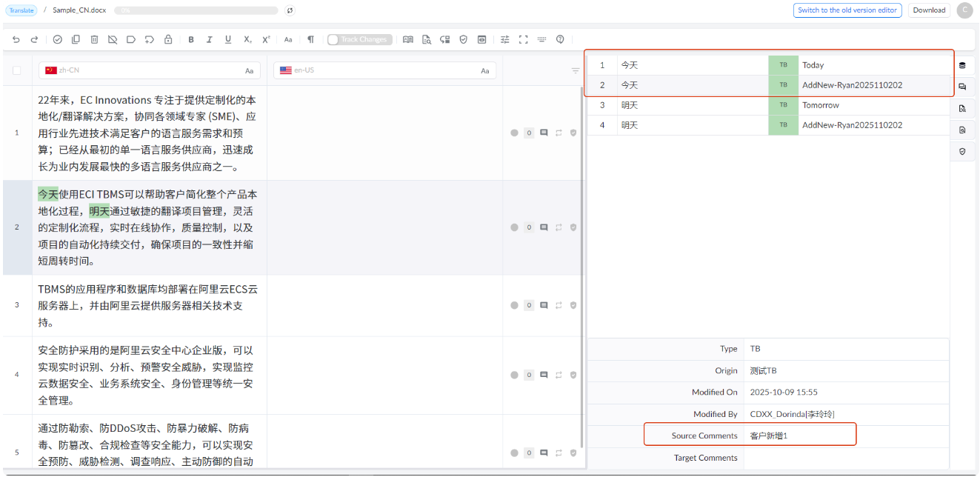Enter full screen mode via toolbar icon

tap(524, 39)
